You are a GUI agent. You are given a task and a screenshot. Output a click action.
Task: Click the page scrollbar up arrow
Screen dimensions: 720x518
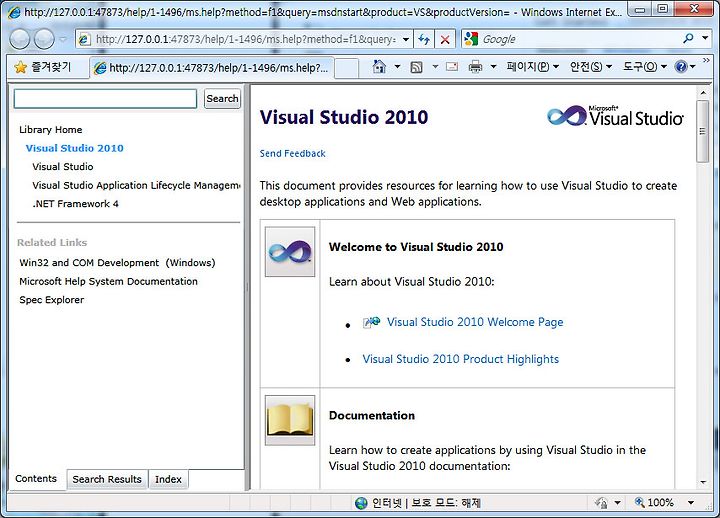pyautogui.click(x=703, y=93)
